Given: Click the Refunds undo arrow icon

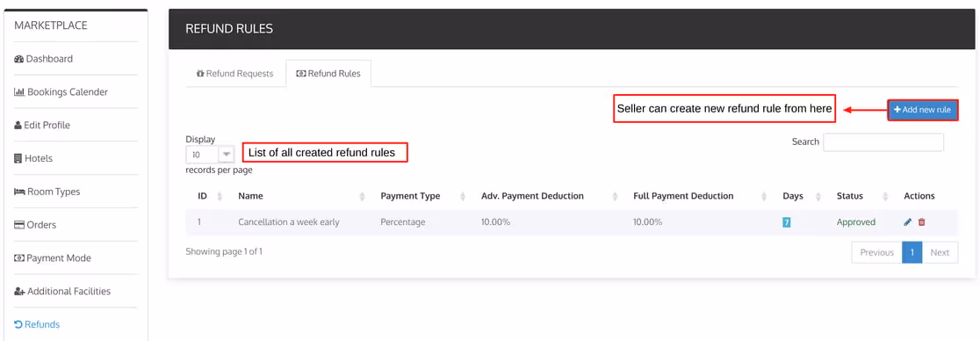Looking at the screenshot, I should [x=18, y=324].
